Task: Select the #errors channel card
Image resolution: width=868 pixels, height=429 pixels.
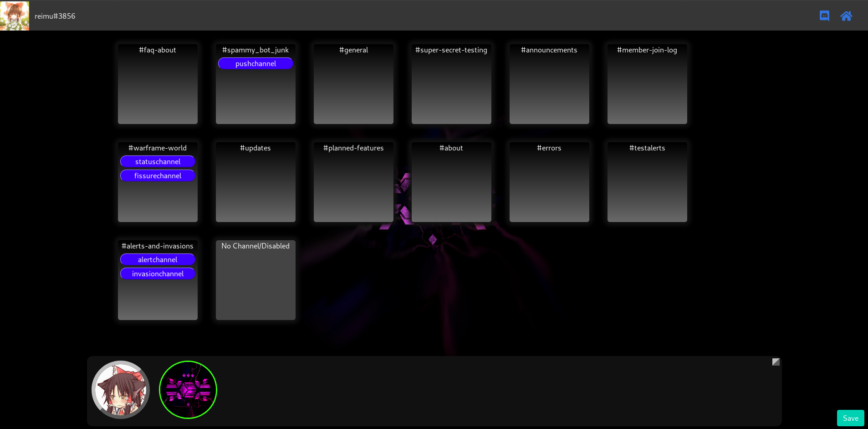Action: 549,182
